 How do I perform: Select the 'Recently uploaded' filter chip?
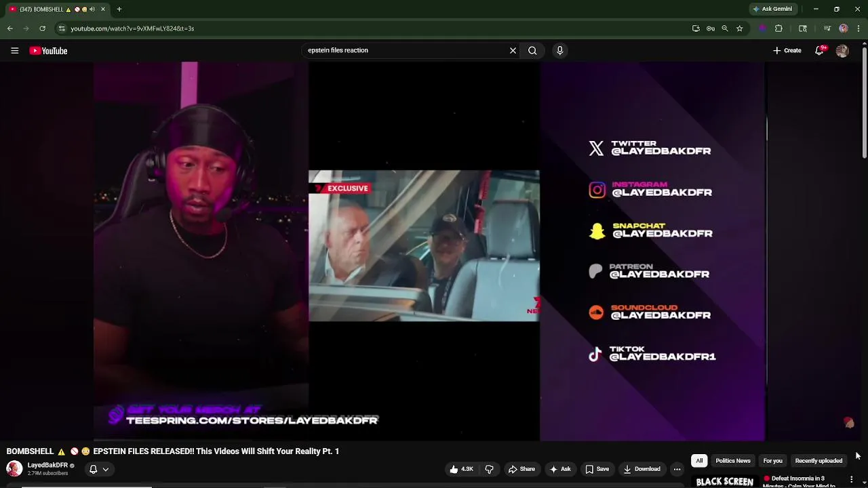(x=818, y=461)
